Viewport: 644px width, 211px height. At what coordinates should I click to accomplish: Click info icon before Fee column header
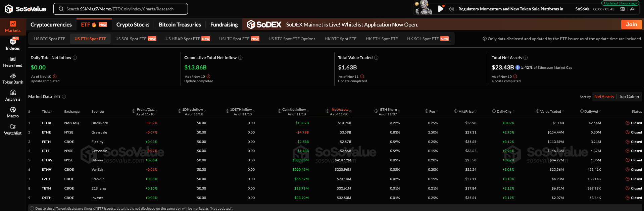tap(427, 111)
